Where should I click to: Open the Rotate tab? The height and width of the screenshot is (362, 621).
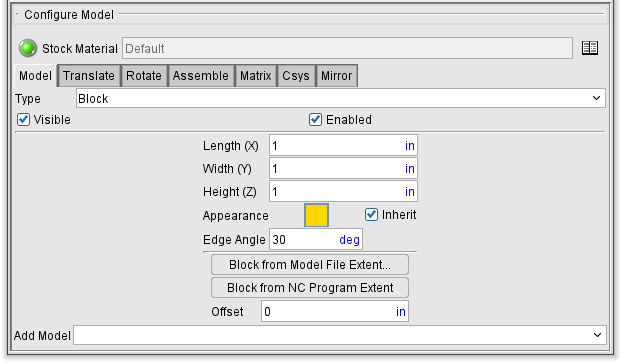pyautogui.click(x=144, y=76)
